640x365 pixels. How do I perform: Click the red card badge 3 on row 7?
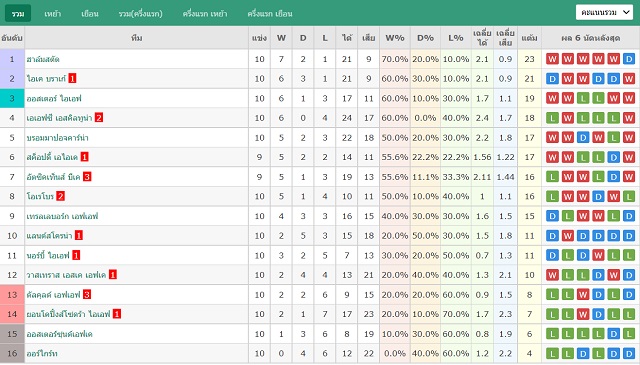point(87,177)
